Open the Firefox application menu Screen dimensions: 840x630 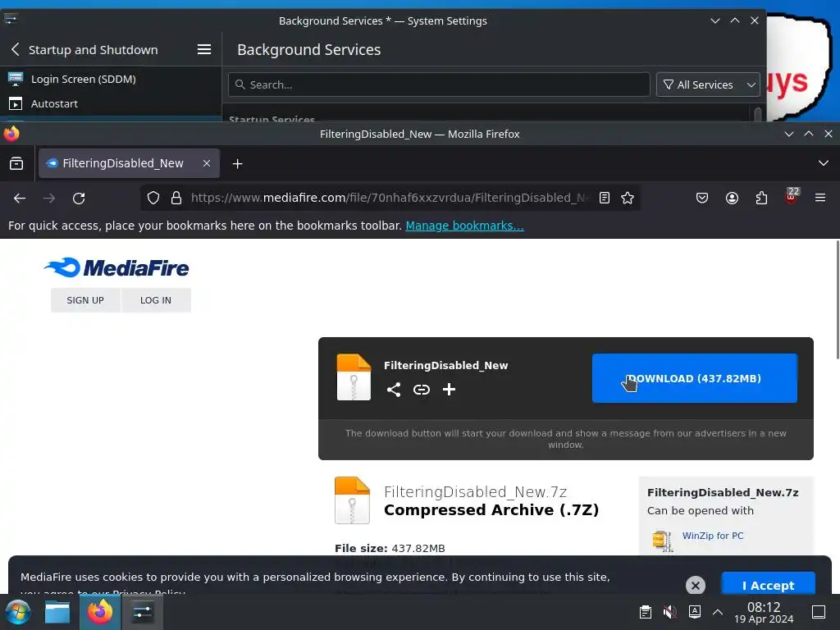819,199
